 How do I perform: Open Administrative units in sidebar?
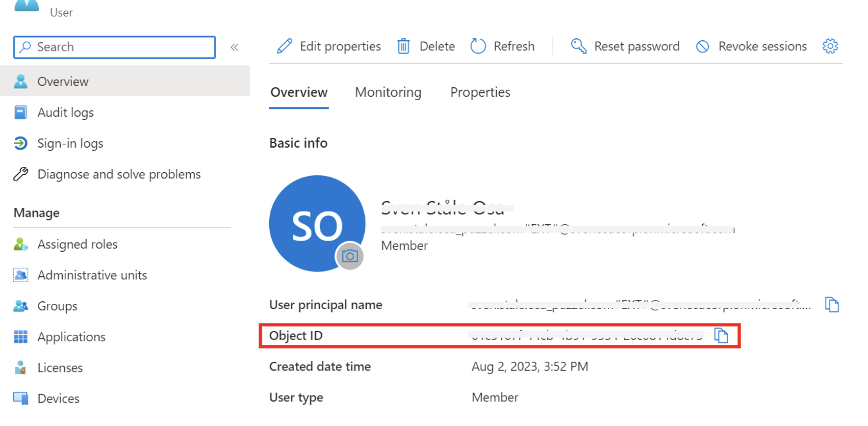[x=92, y=275]
